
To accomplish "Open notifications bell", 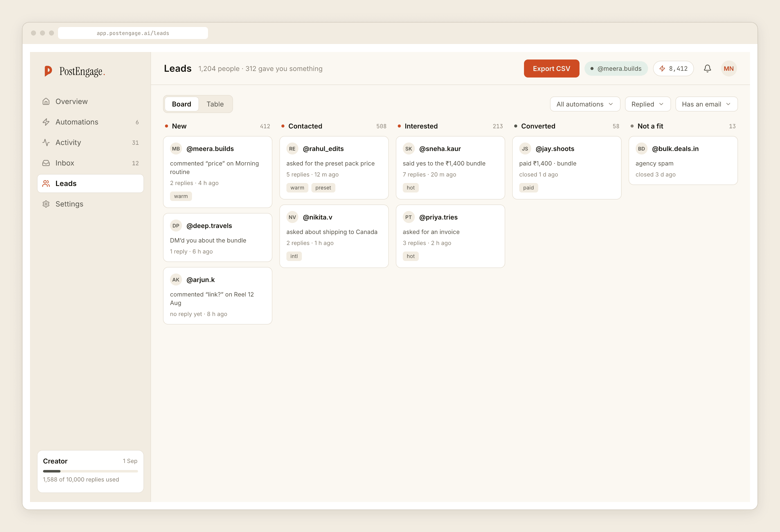I will 707,68.
